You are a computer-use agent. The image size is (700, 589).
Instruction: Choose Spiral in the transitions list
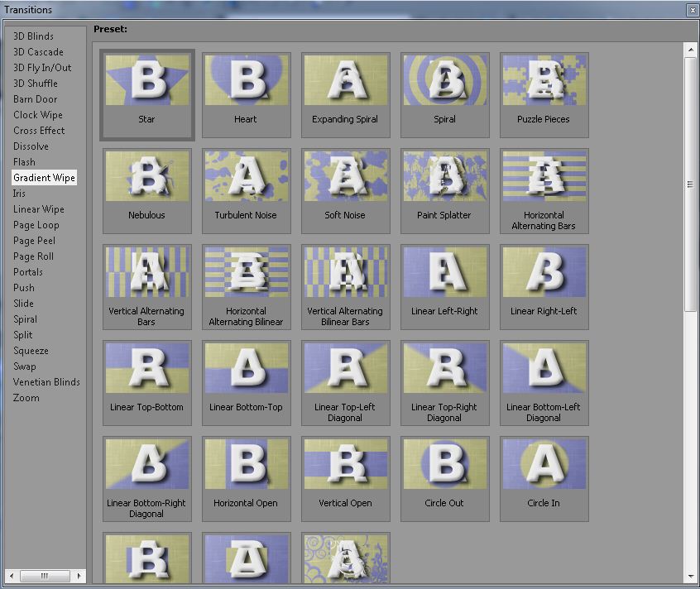[x=25, y=319]
